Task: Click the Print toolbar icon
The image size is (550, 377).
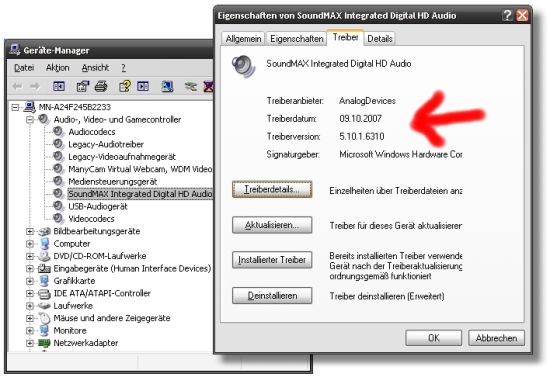Action: pyautogui.click(x=101, y=86)
